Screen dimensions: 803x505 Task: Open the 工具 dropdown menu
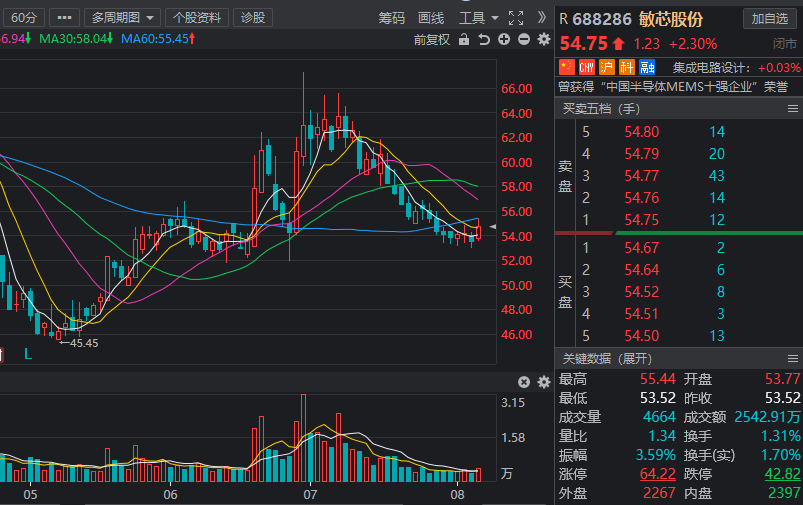point(478,18)
